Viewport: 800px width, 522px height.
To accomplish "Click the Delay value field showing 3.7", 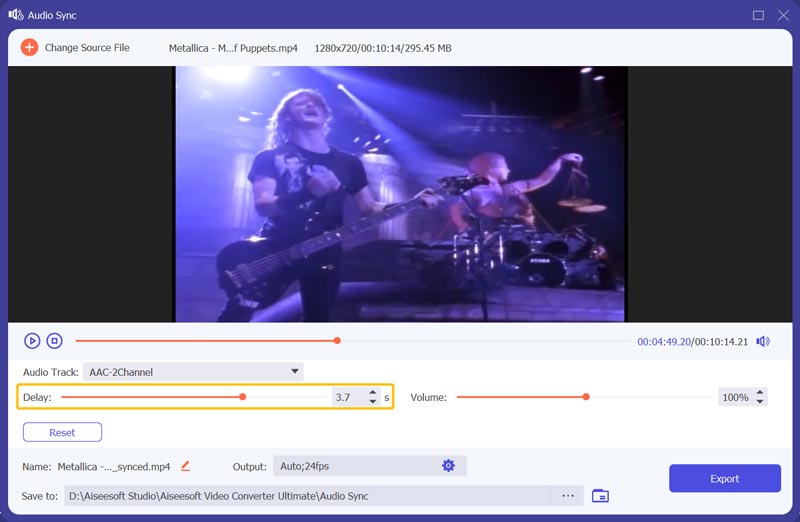I will coord(348,397).
